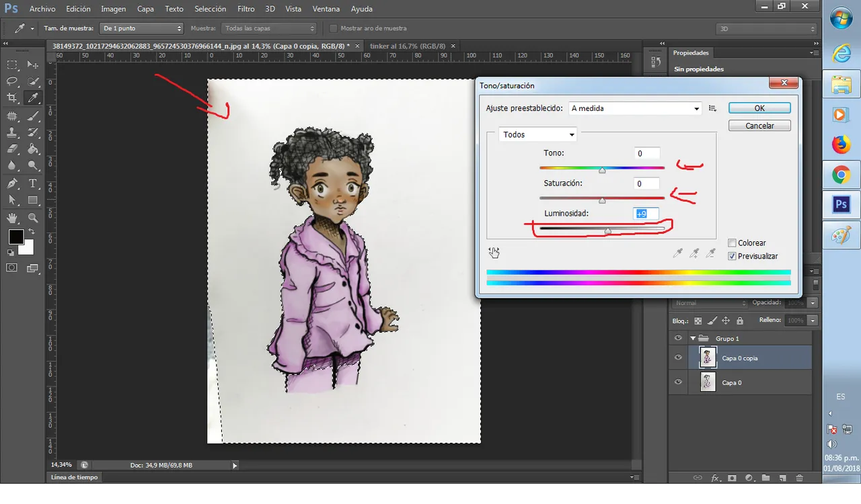The width and height of the screenshot is (861, 504).
Task: Click the Saturación slider handle
Action: pos(602,200)
